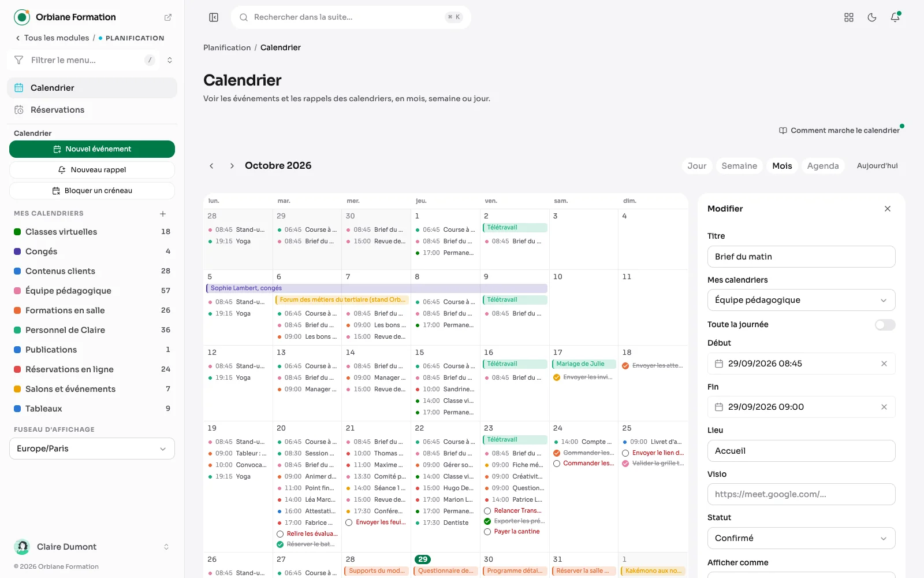
Task: Open the external link icon beside Orbiane Formation
Action: coord(168,17)
